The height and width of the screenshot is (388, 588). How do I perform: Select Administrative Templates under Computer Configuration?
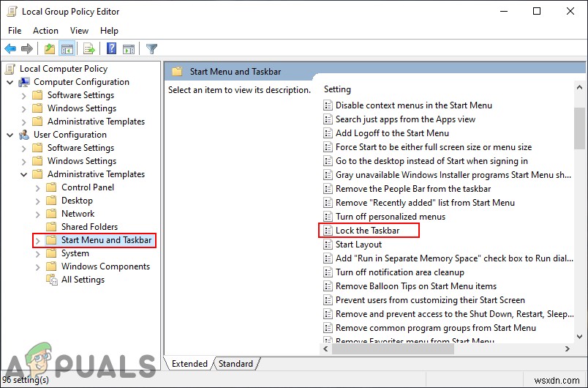96,122
